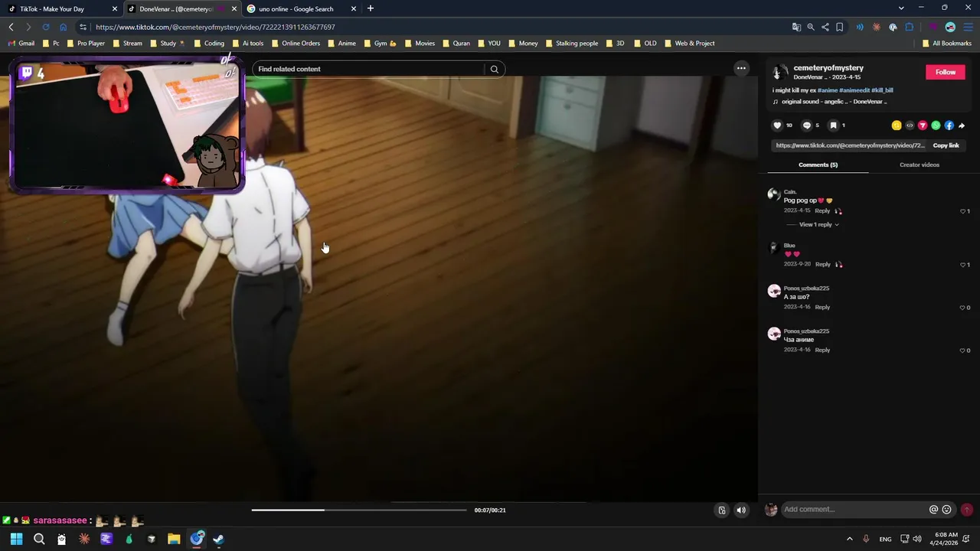980x551 pixels.
Task: Switch to the Creator videos tab
Action: pos(919,165)
